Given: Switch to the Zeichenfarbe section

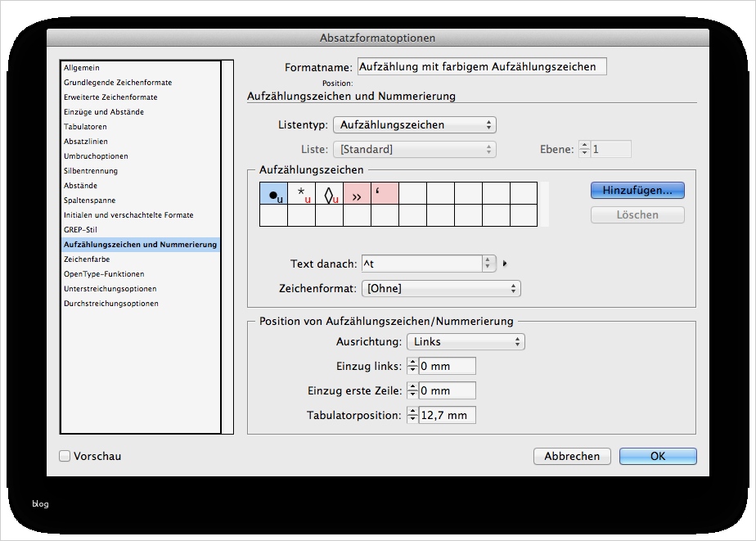Looking at the screenshot, I should click(88, 259).
